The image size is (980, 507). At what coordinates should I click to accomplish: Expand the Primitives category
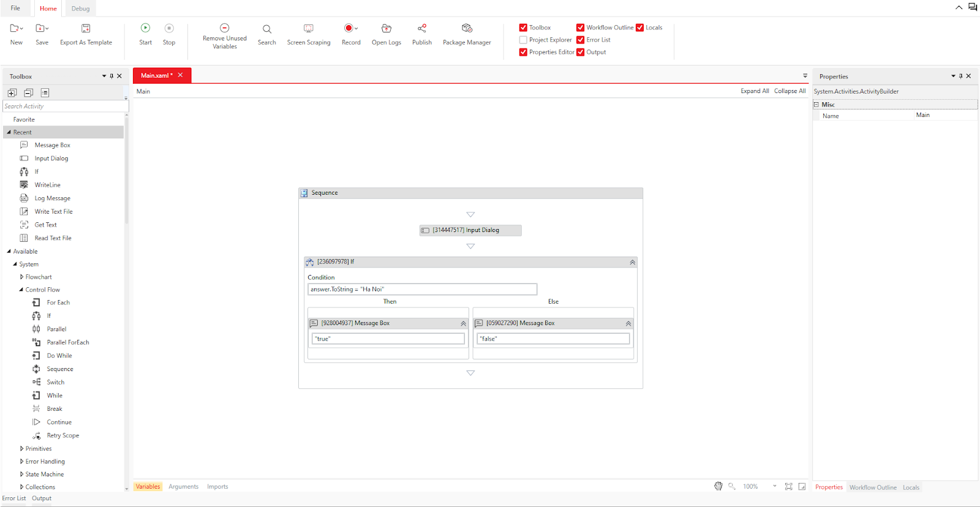(x=21, y=449)
